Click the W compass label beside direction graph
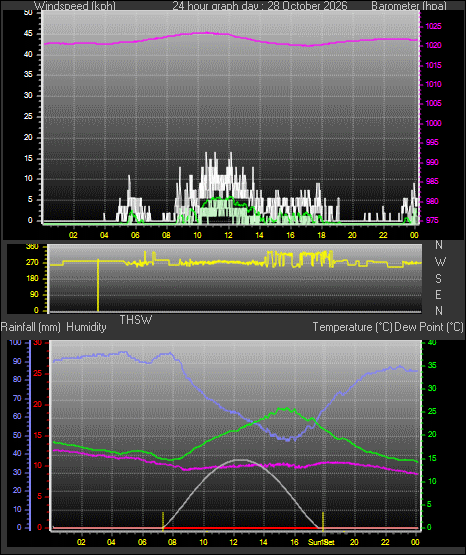This screenshot has height=555, width=466. click(x=440, y=262)
